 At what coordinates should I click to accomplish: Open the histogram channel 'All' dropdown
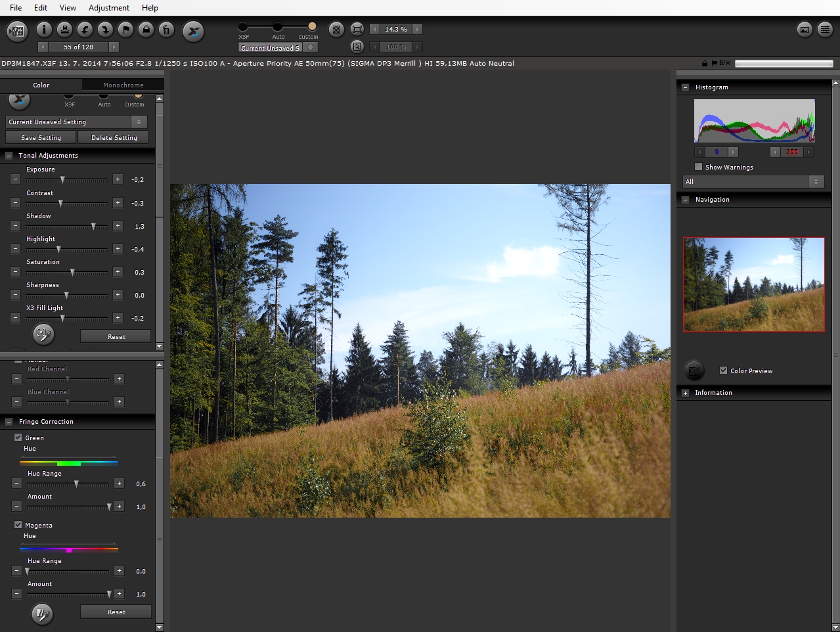(753, 181)
